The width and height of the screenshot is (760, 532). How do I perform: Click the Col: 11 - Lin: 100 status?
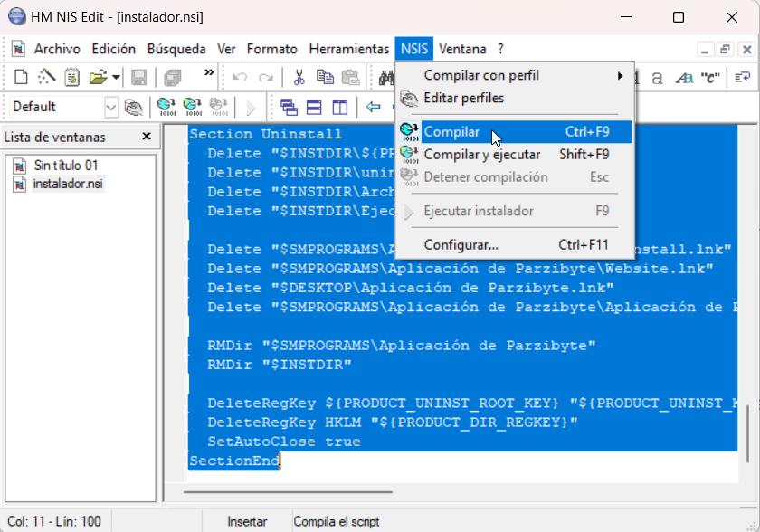[x=54, y=522]
